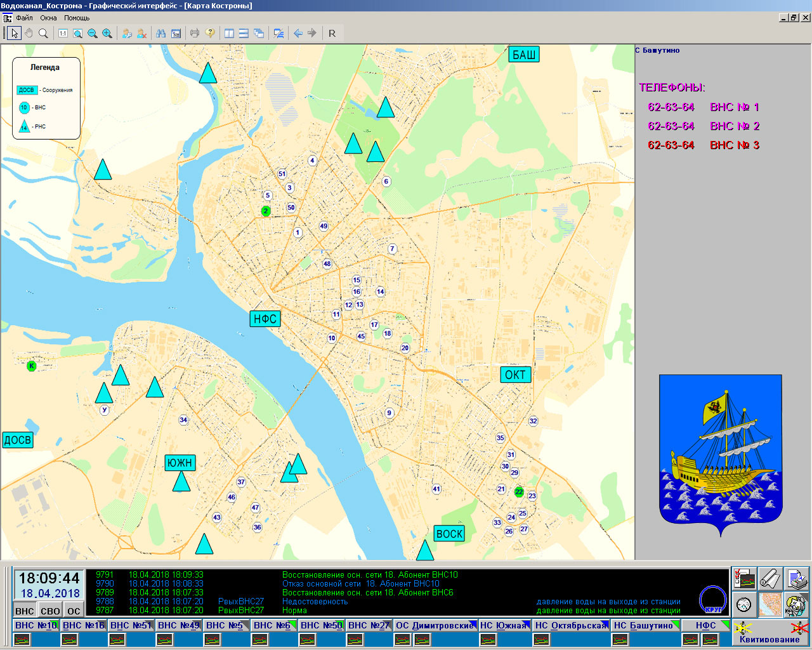Click the ВОСК facility label on map
This screenshot has width=812, height=650.
pos(450,534)
